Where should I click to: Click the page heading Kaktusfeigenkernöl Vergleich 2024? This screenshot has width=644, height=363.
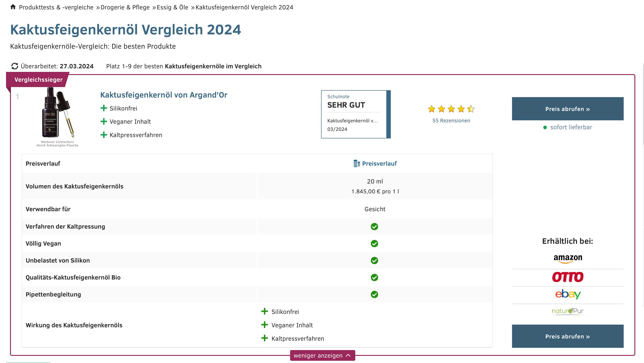(125, 30)
